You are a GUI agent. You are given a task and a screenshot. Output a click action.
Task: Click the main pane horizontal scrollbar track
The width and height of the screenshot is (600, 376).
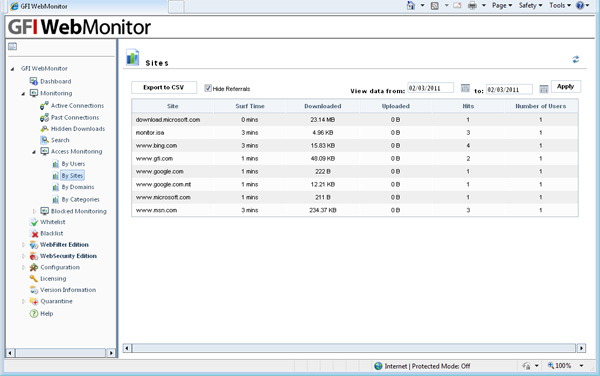354,348
